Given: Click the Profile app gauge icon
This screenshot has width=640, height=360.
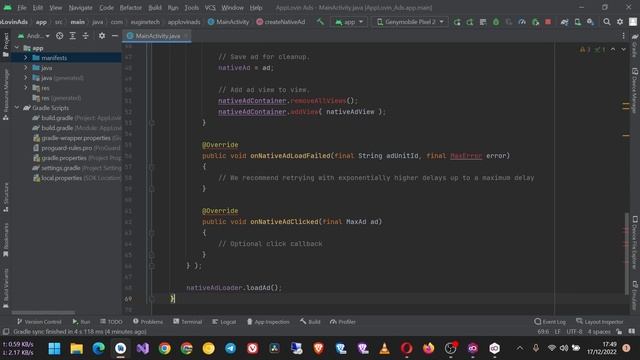Looking at the screenshot, I should pyautogui.click(x=522, y=22).
